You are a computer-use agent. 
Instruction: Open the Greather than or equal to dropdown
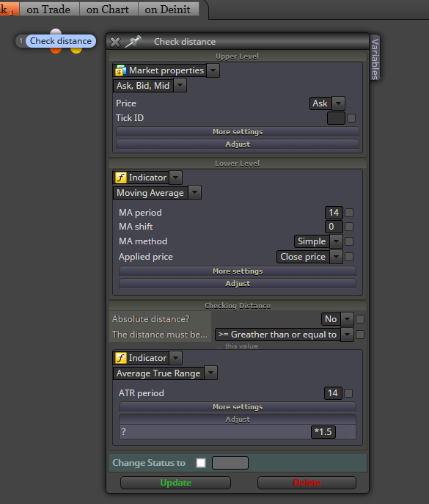click(347, 335)
